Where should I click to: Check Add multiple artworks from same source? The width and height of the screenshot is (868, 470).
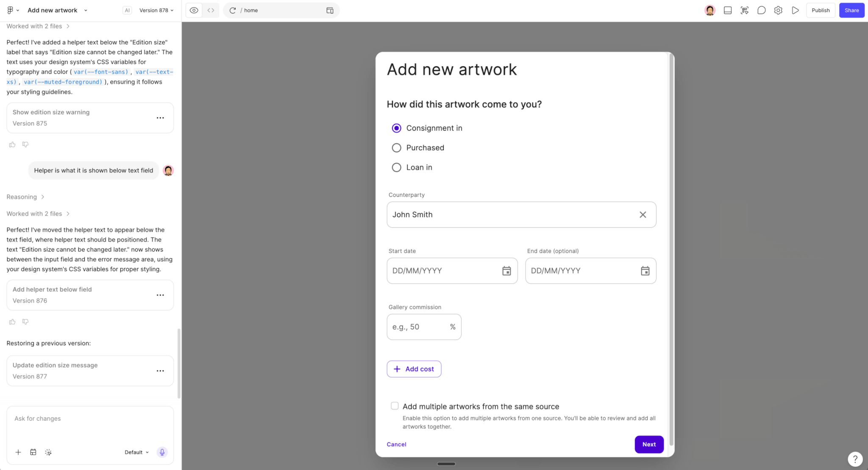tap(395, 406)
